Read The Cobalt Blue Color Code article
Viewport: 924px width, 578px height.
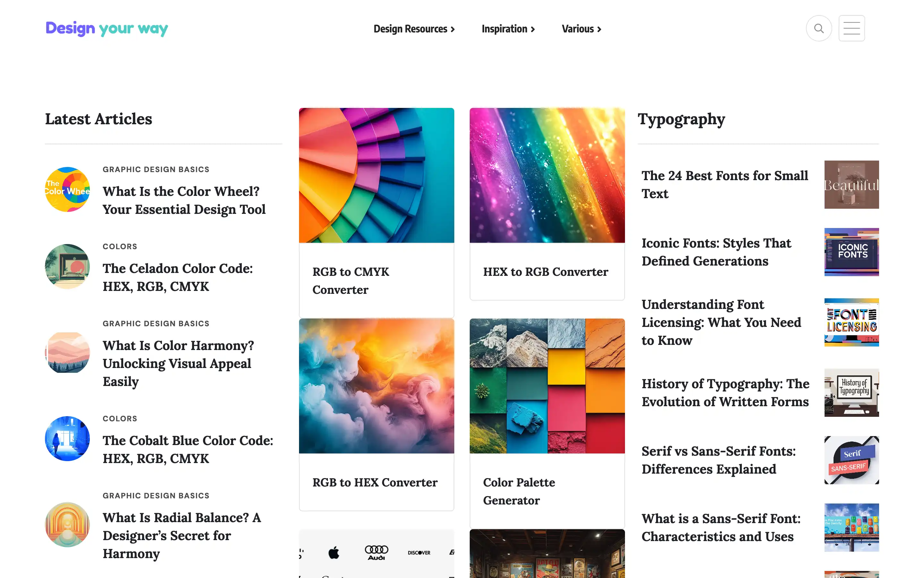[x=188, y=450]
